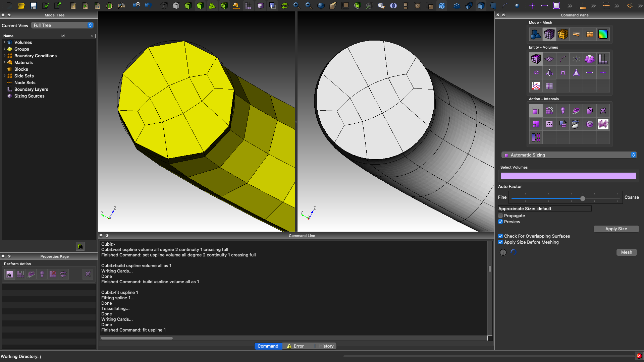
Task: Switch to the History tab
Action: click(x=326, y=346)
